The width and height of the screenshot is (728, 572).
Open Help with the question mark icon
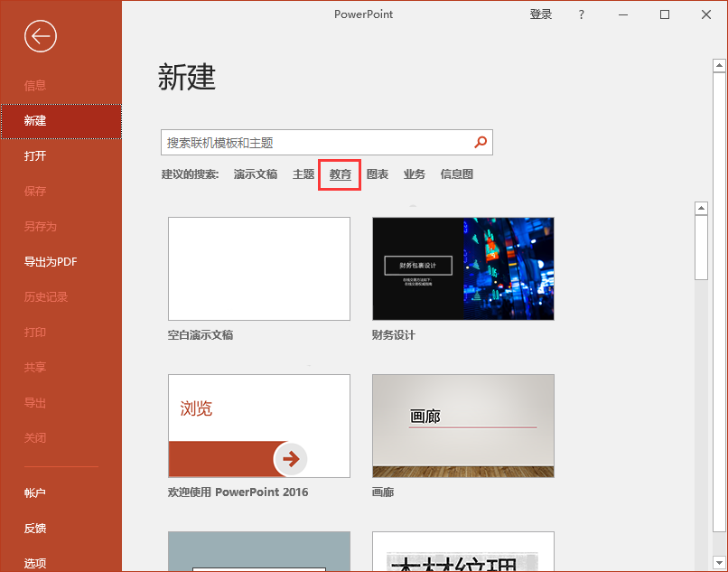click(581, 14)
